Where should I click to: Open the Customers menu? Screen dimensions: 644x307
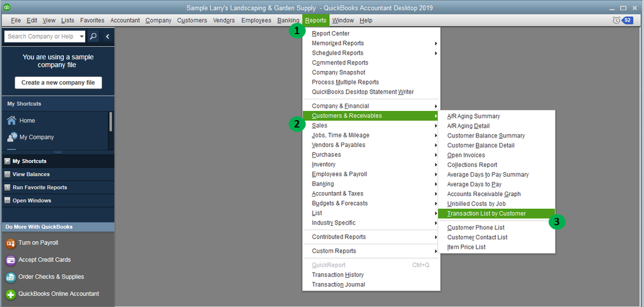click(192, 21)
